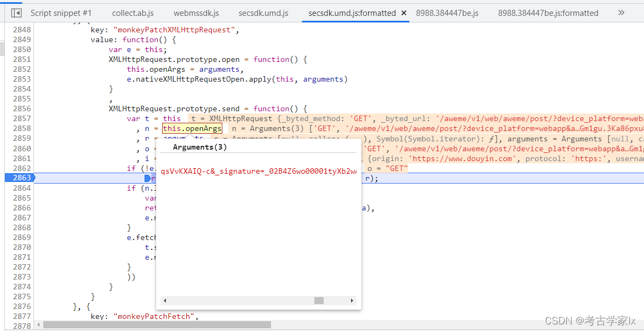
Task: Open the collect.ab.js tab
Action: [133, 13]
